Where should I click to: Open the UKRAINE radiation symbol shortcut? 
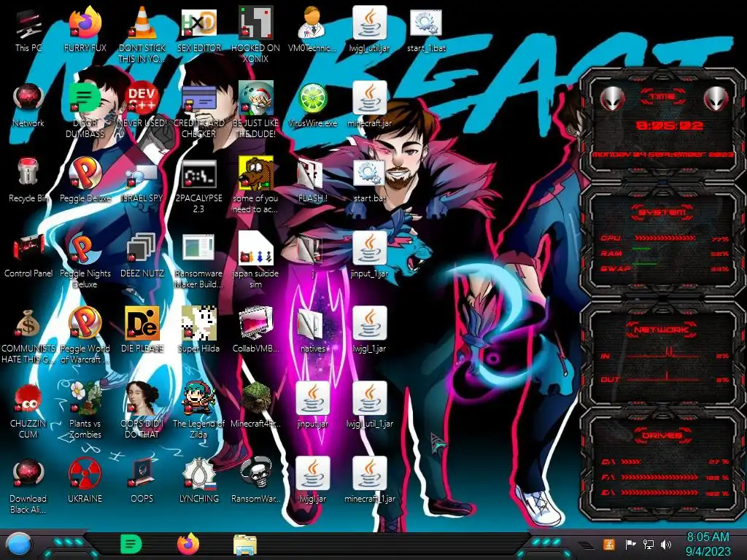point(85,480)
